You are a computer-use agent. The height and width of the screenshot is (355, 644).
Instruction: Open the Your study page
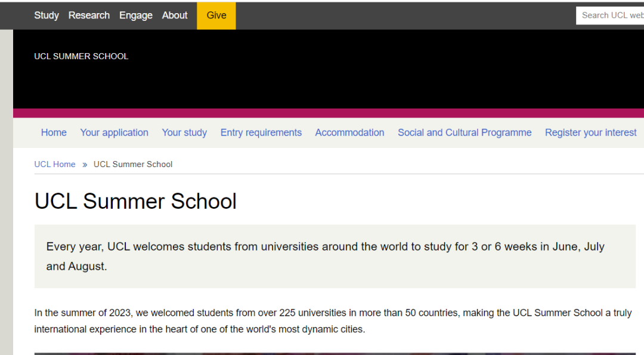(x=184, y=132)
